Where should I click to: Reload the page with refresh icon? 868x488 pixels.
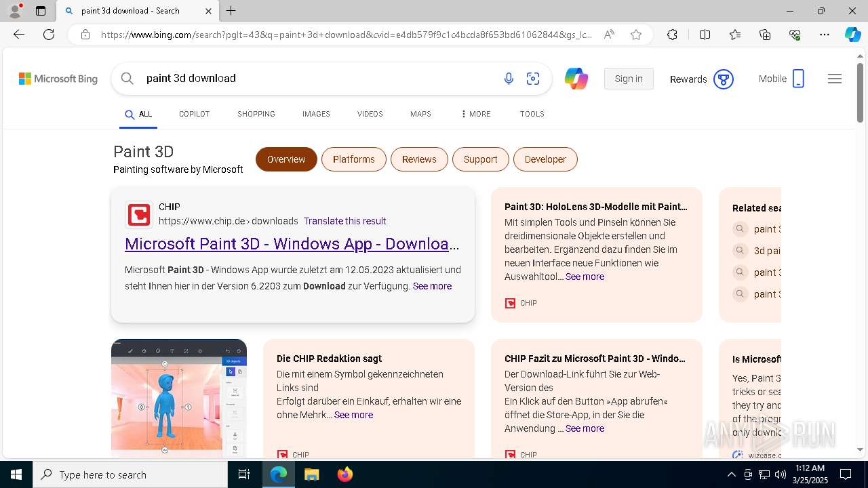(x=49, y=35)
